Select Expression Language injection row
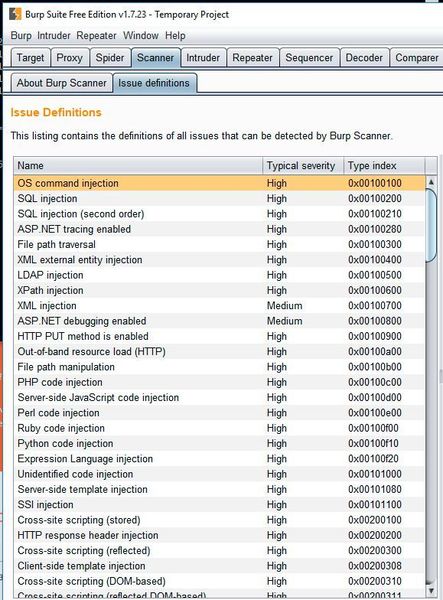The width and height of the screenshot is (443, 600). [219, 459]
